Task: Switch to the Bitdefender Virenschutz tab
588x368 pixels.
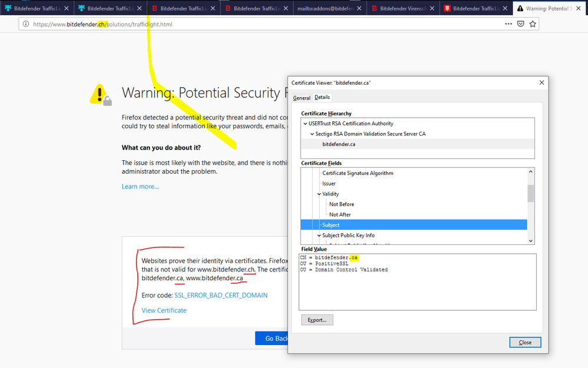Action: 403,8
